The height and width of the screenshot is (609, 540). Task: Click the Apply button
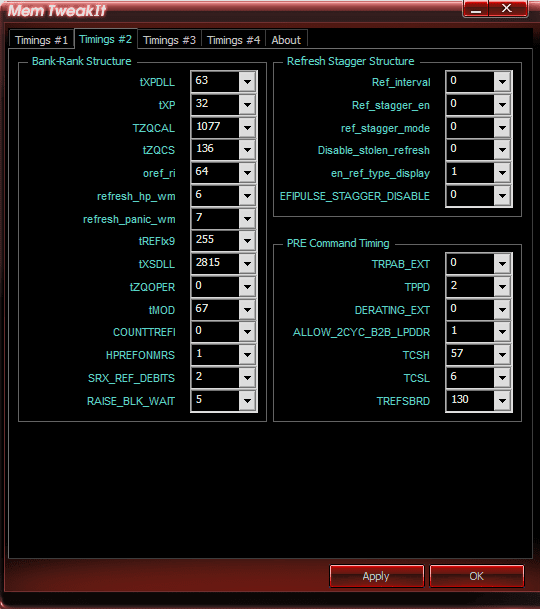[x=376, y=576]
